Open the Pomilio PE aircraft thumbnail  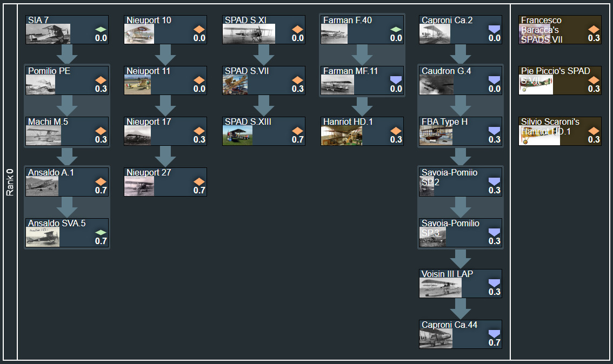point(42,84)
